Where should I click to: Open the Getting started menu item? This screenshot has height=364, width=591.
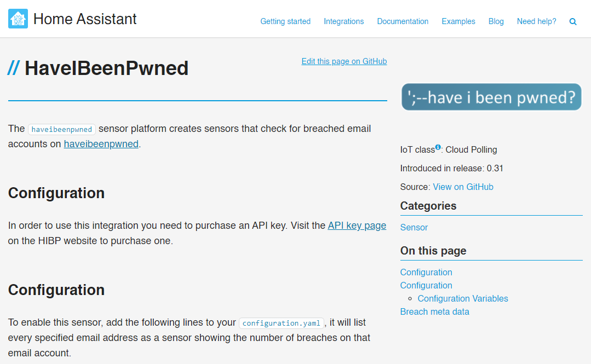pos(285,21)
